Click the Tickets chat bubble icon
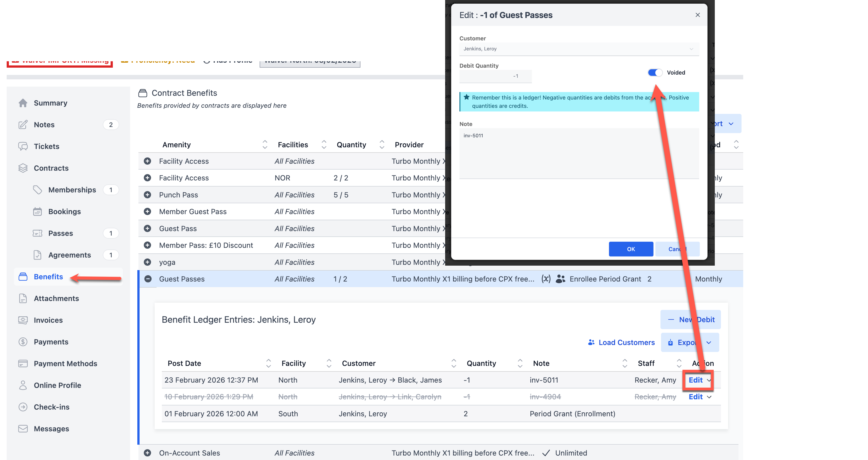The image size is (868, 460). [x=23, y=146]
